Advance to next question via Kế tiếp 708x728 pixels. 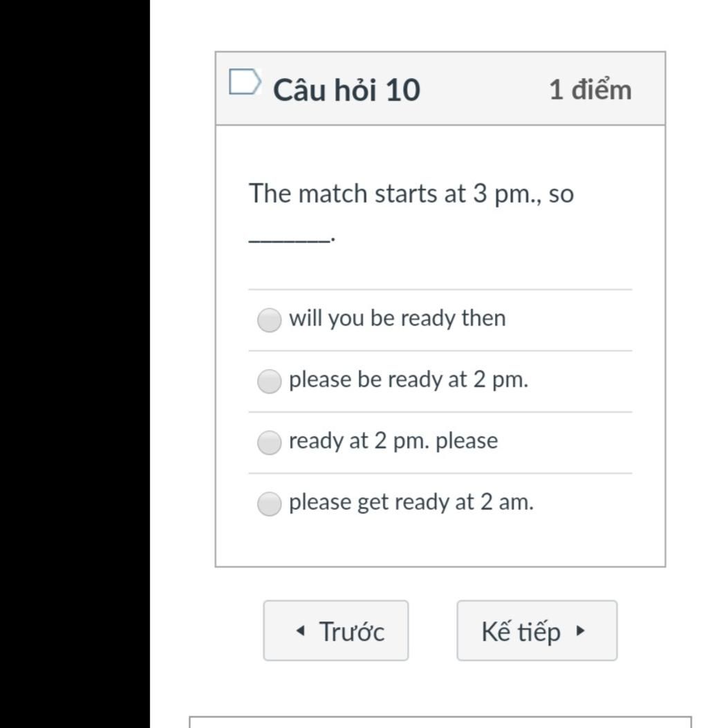[x=537, y=631]
